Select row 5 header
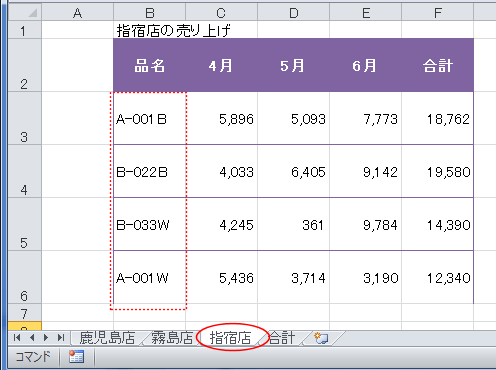 point(24,224)
